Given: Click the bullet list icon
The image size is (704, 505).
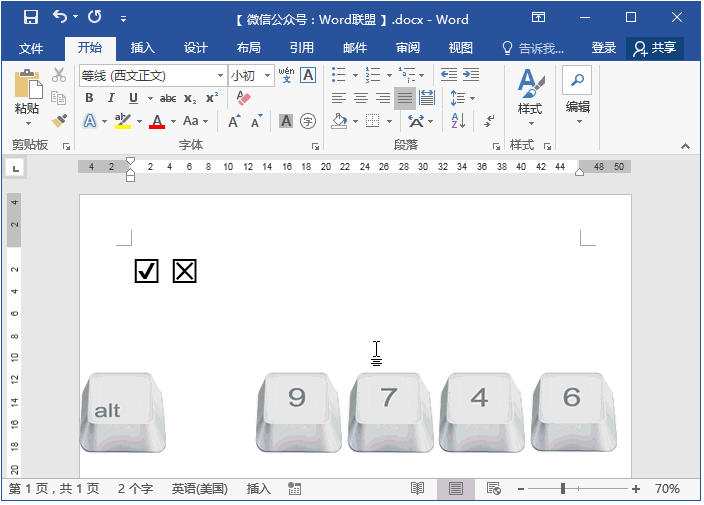Looking at the screenshot, I should pos(339,75).
